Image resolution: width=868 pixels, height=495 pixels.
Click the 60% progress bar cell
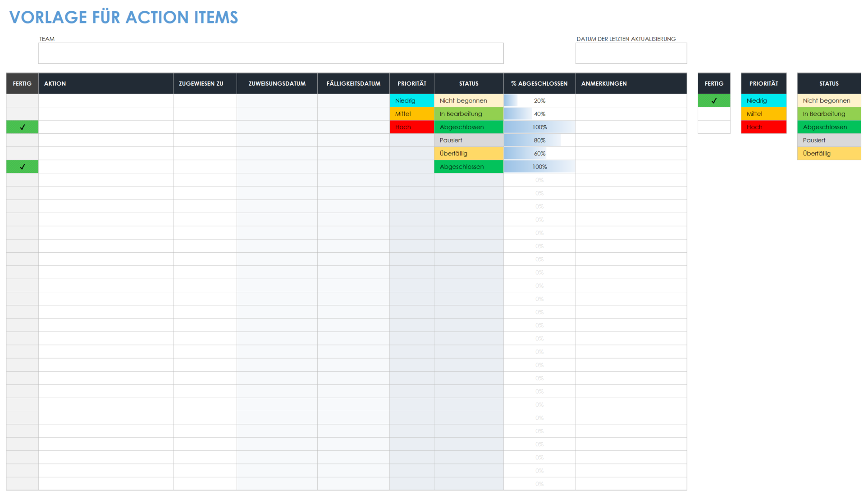pyautogui.click(x=539, y=154)
